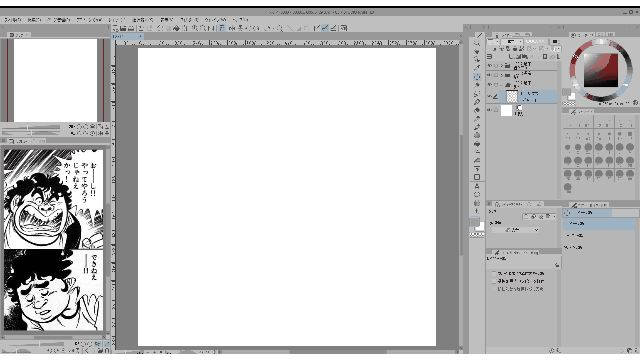The height and width of the screenshot is (360, 640).
Task: Tick the second checkbox in lower-right options panel
Action: coord(494,281)
